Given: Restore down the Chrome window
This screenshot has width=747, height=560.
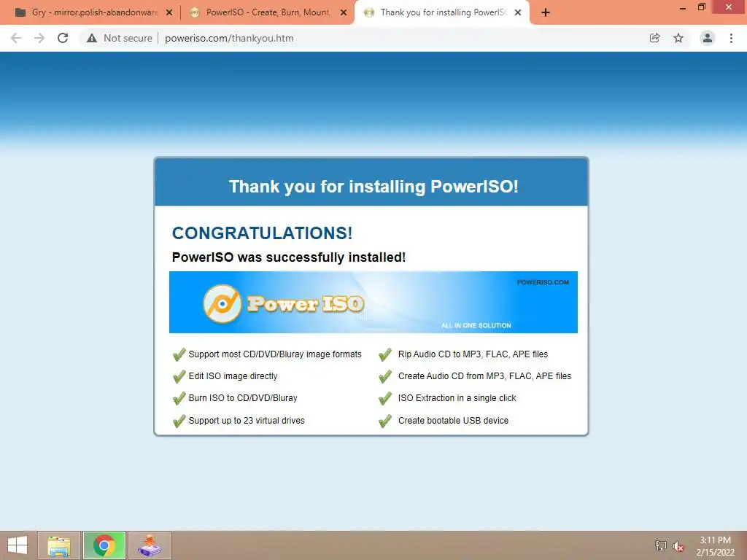Looking at the screenshot, I should [x=701, y=7].
